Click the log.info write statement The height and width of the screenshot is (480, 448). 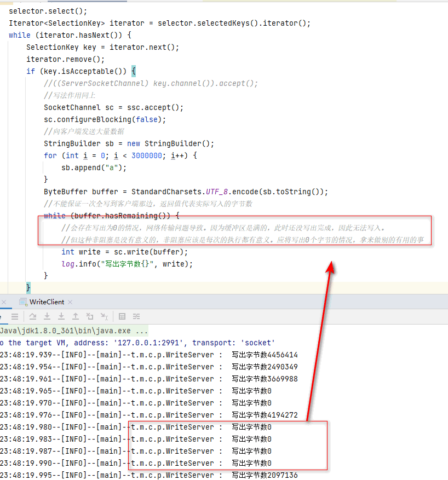coord(127,264)
